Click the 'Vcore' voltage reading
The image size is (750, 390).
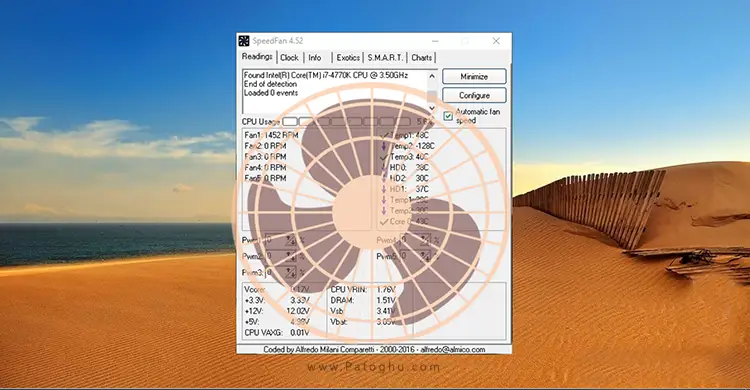pos(276,290)
